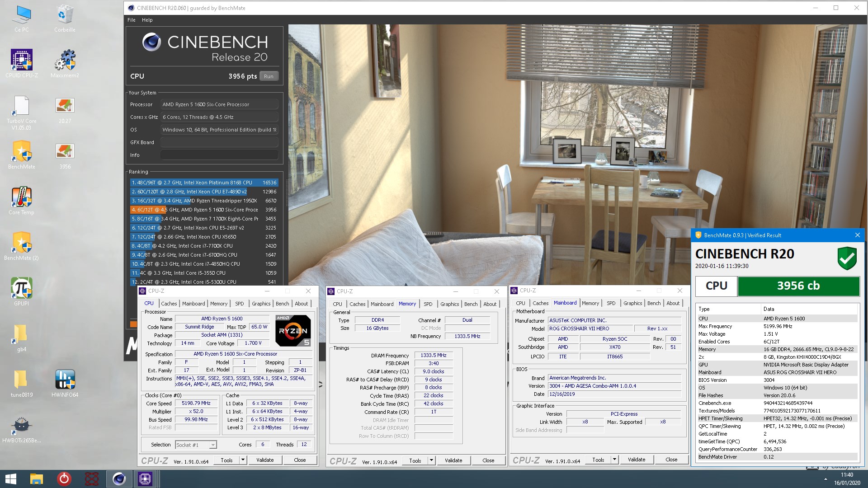
Task: Click the Cinebench Info input field
Action: pos(219,155)
